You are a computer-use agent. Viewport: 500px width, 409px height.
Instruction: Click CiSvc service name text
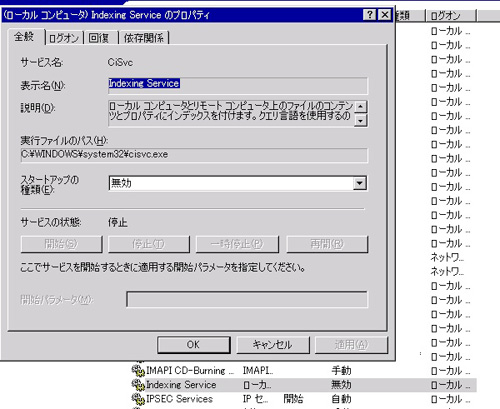(x=120, y=62)
